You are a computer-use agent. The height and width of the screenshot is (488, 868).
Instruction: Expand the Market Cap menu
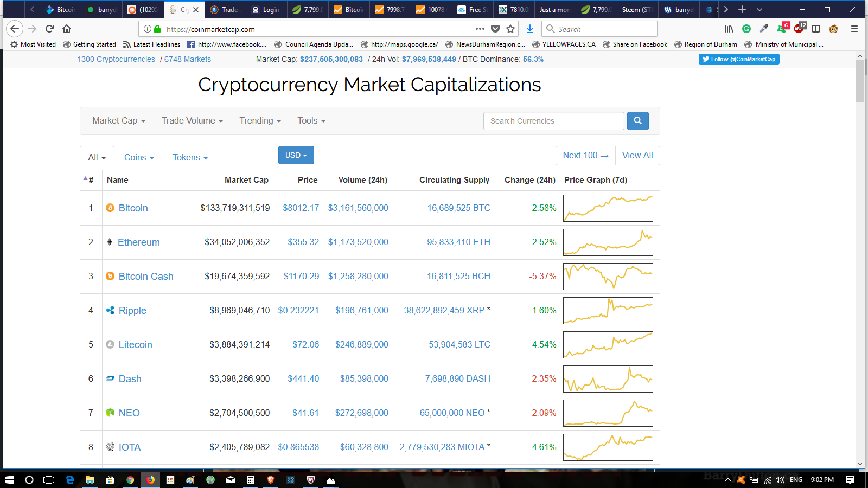119,121
